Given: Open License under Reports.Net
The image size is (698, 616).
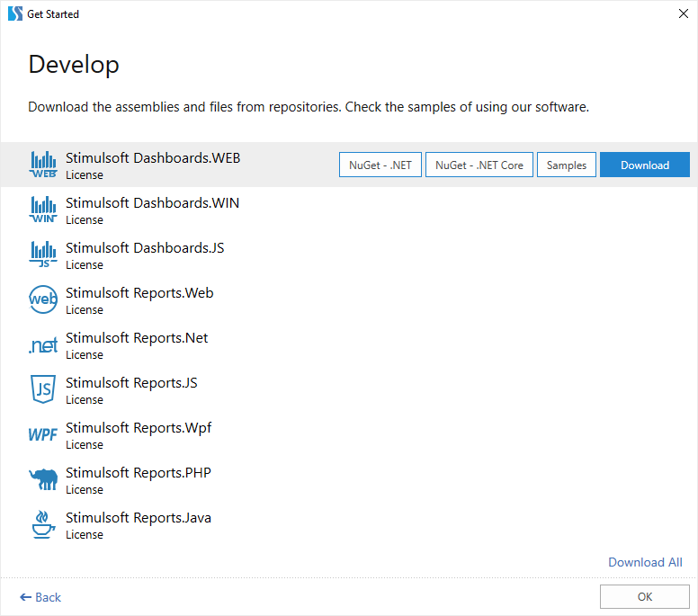Looking at the screenshot, I should click(x=85, y=354).
